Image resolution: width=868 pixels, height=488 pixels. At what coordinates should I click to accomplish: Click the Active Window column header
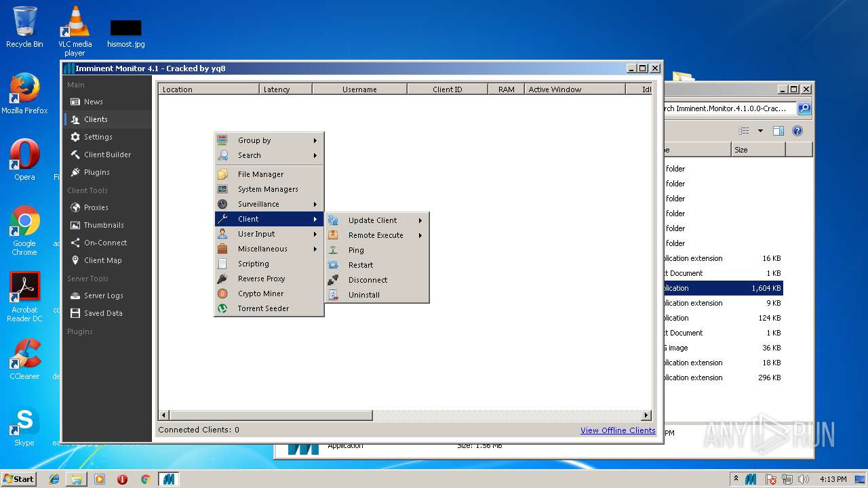[x=574, y=89]
